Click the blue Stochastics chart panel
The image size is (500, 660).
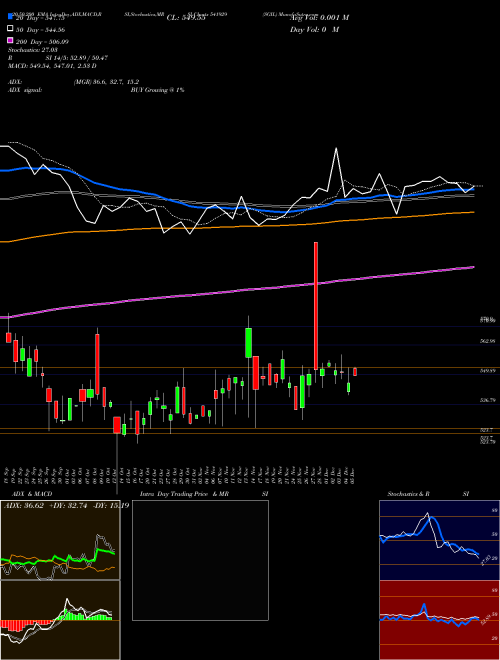click(x=439, y=540)
